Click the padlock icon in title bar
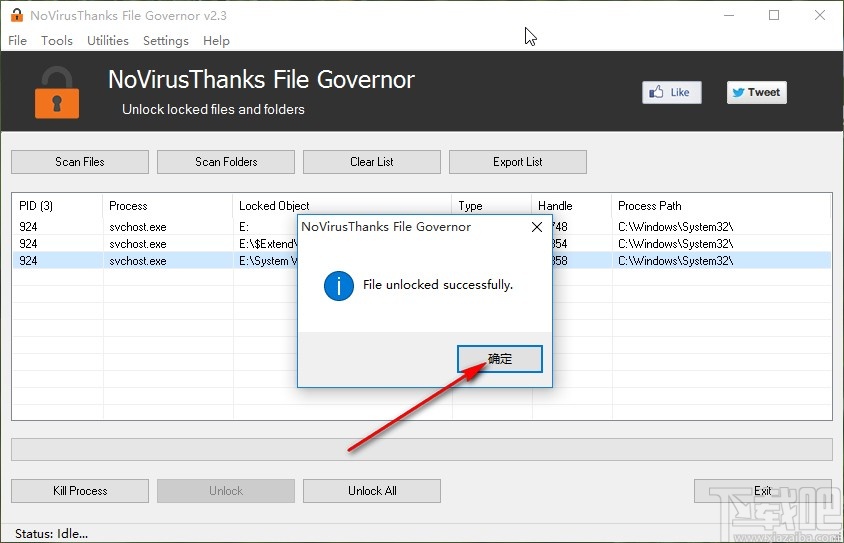 [17, 15]
